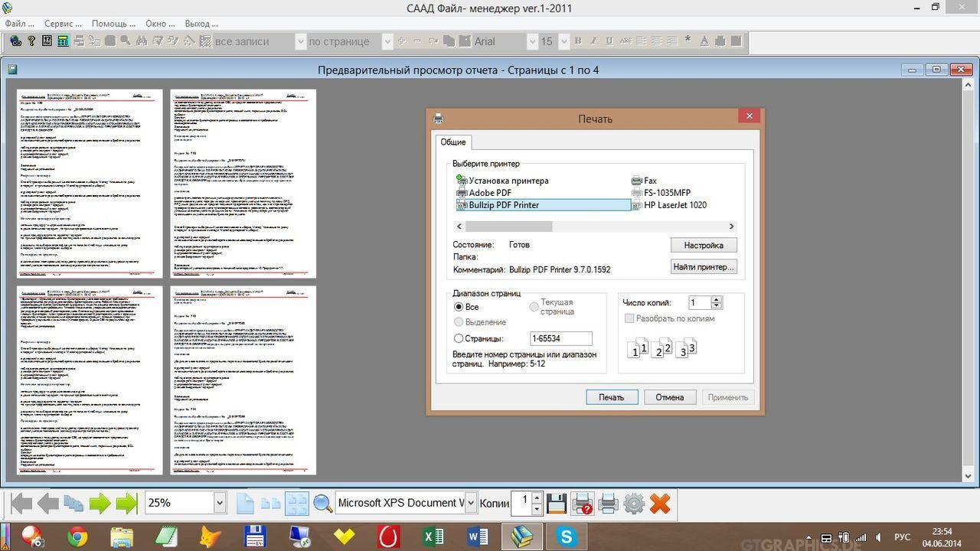Image resolution: width=980 pixels, height=551 pixels.
Task: Open the Окно menu
Action: 161,24
